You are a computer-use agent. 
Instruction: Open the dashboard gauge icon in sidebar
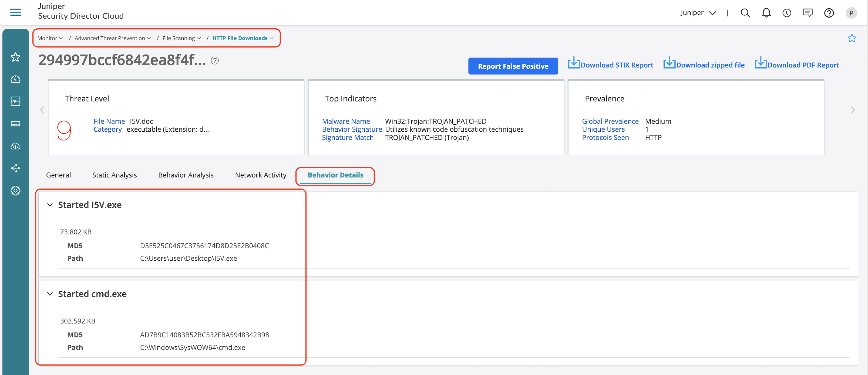tap(15, 79)
